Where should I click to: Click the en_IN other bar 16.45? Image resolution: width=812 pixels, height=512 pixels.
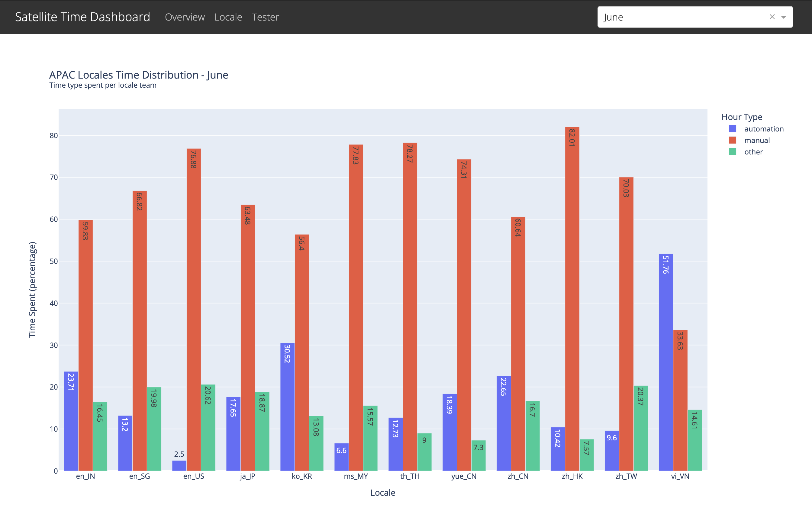tap(100, 436)
